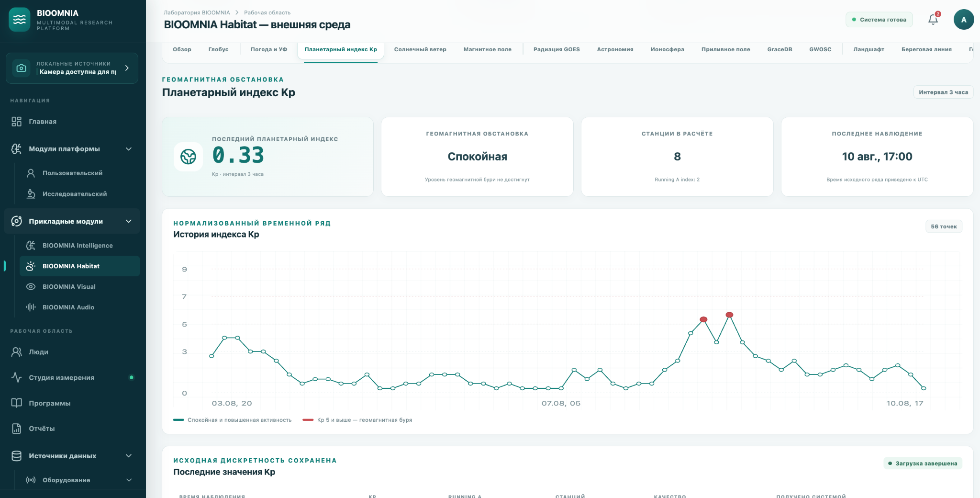The width and height of the screenshot is (980, 498).
Task: Open BIOOMNIA Audio in sidebar
Action: 79,307
